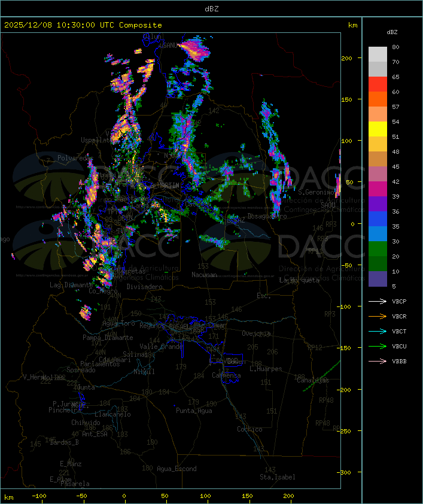Click the VBCU legend label

click(x=399, y=346)
